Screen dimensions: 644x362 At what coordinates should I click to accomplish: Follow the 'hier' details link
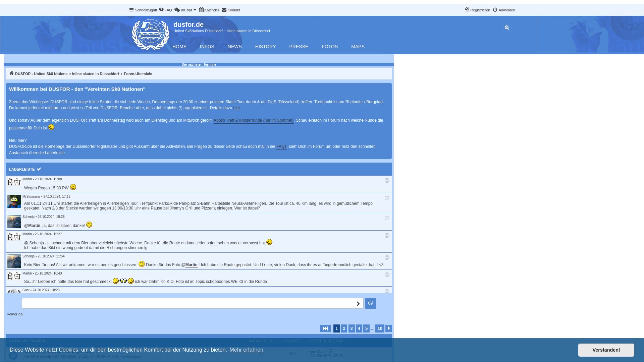[236, 108]
